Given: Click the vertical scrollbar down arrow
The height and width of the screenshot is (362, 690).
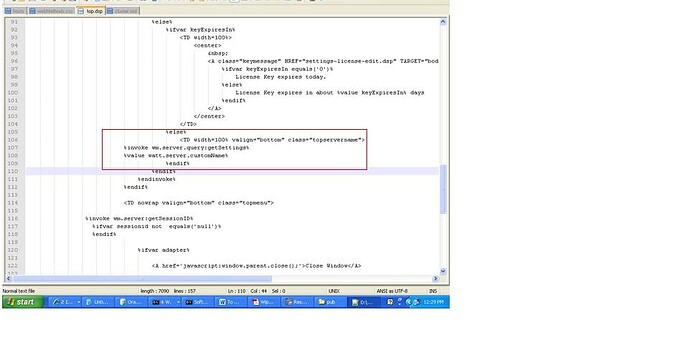Looking at the screenshot, I should [443, 271].
